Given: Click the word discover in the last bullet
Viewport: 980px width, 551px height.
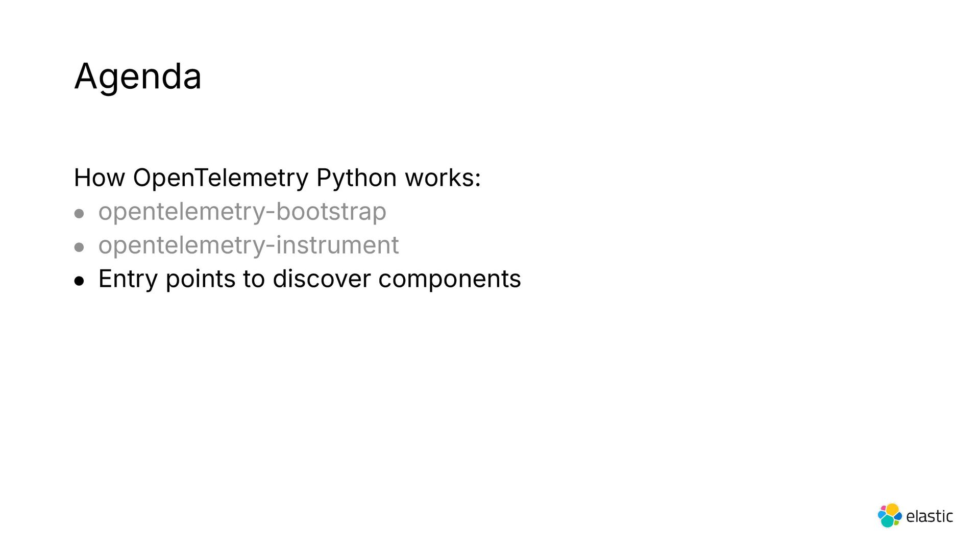Looking at the screenshot, I should pos(322,279).
